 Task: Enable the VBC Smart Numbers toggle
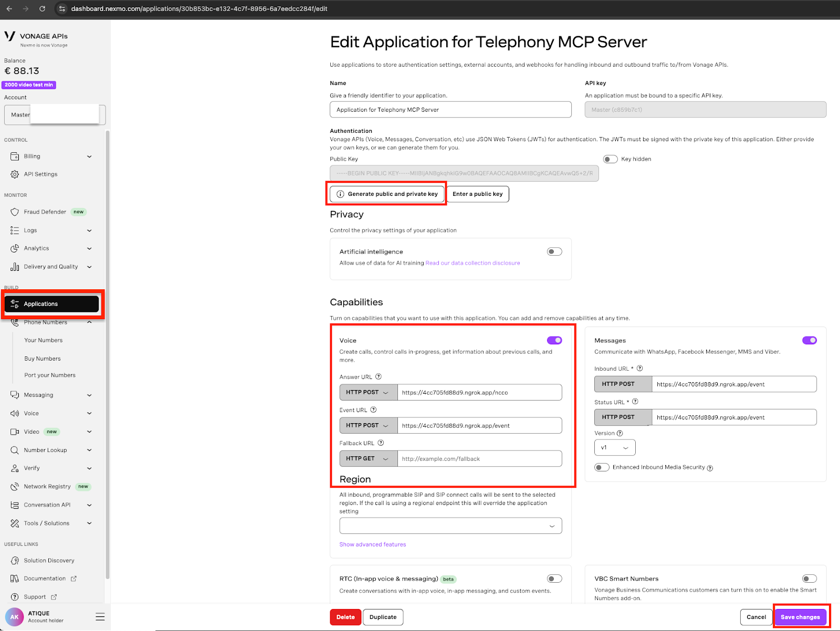(x=810, y=579)
